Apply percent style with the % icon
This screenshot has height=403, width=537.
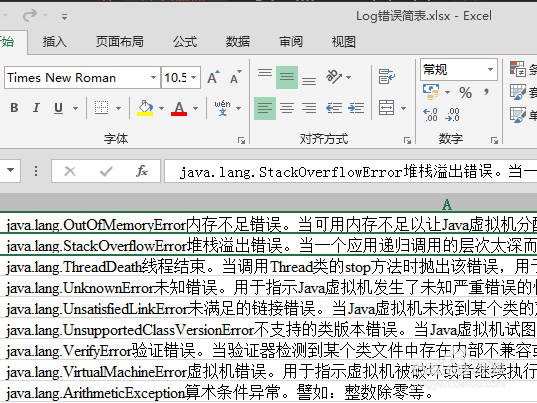(x=465, y=92)
